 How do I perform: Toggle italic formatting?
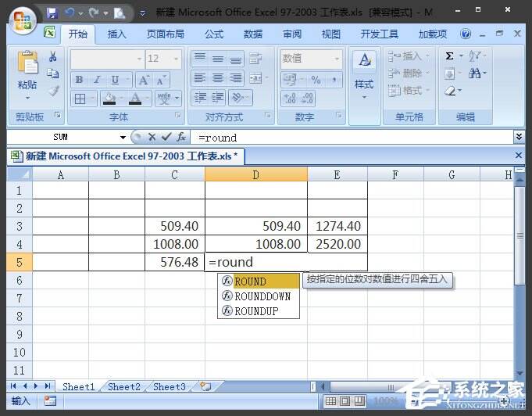pos(97,80)
